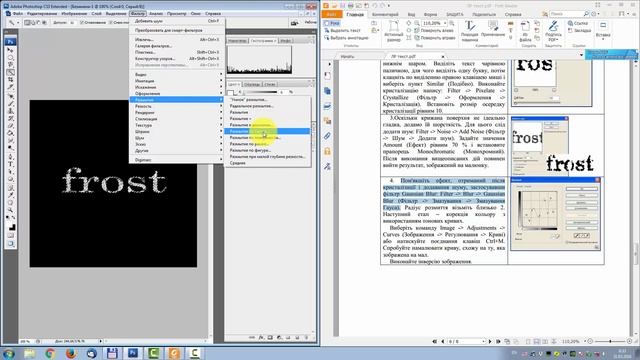Image resolution: width=640 pixels, height=360 pixels.
Task: Click the layer style fx icon in Layers panel
Action: point(261,338)
